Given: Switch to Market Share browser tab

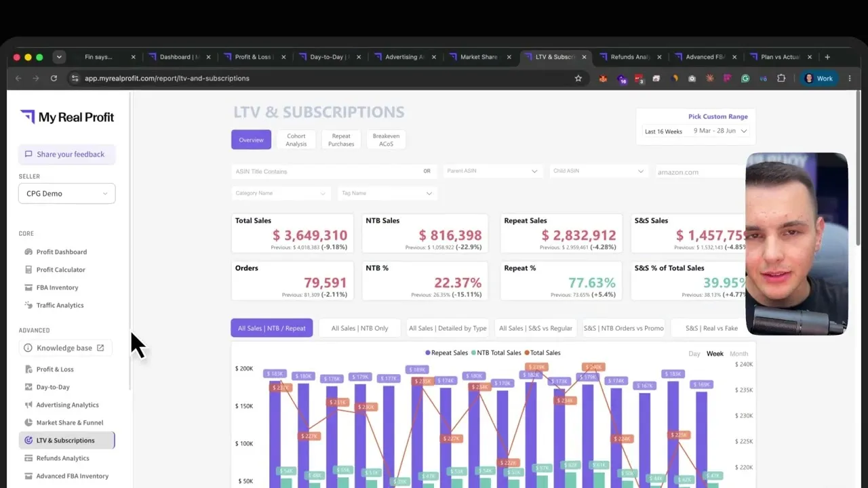Looking at the screenshot, I should (x=479, y=57).
